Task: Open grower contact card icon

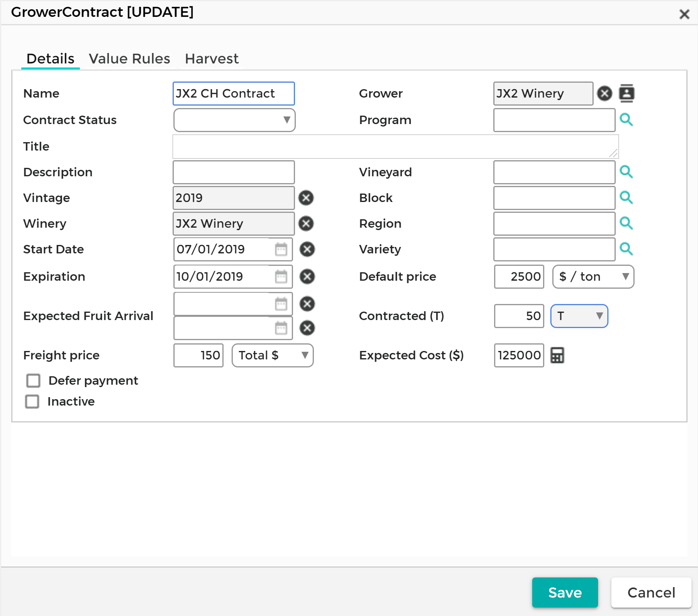Action: pos(627,94)
